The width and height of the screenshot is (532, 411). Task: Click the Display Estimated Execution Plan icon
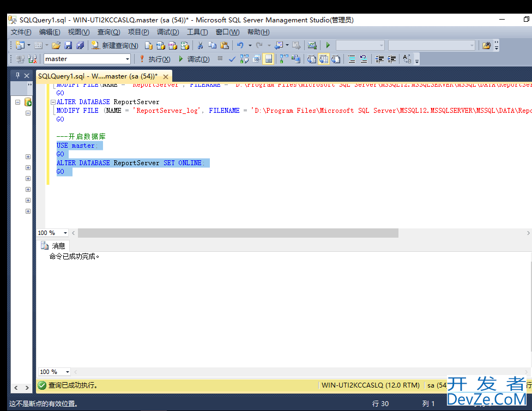coord(244,59)
